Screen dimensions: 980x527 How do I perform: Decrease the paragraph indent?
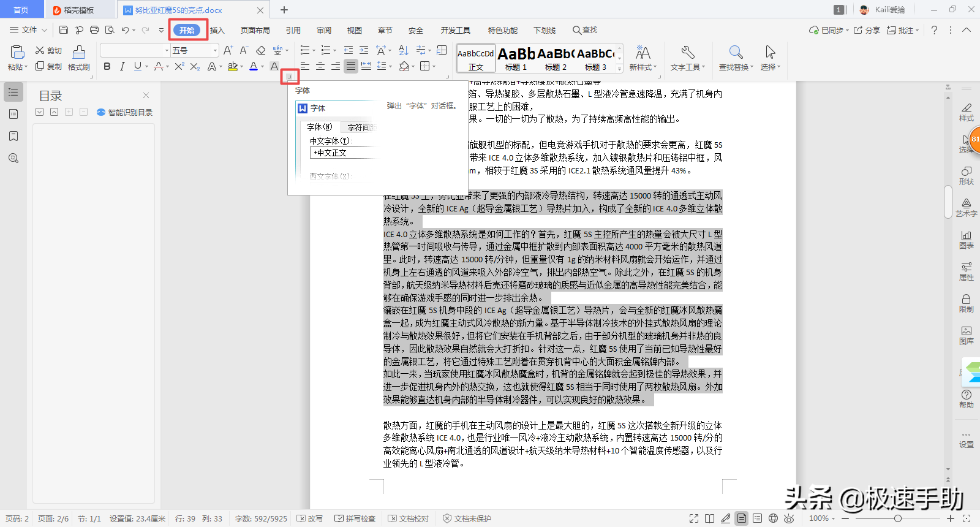(x=349, y=50)
